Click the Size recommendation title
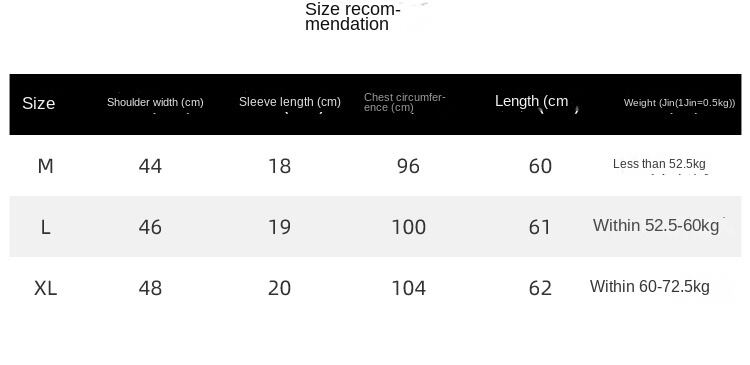The width and height of the screenshot is (750, 365). [352, 17]
